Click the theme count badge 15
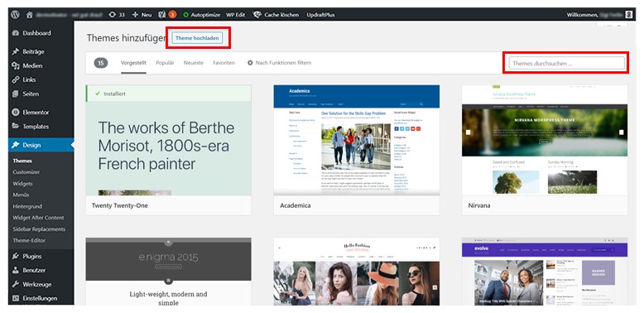Screen dimensions: 644x313 [x=101, y=63]
